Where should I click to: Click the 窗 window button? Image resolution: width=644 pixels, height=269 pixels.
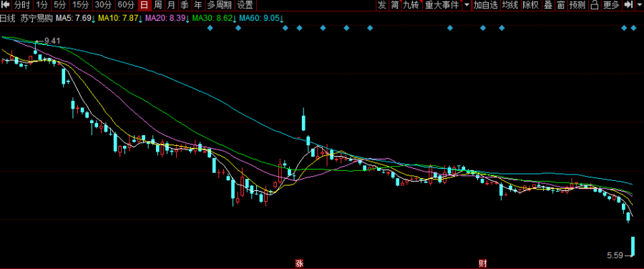560,5
